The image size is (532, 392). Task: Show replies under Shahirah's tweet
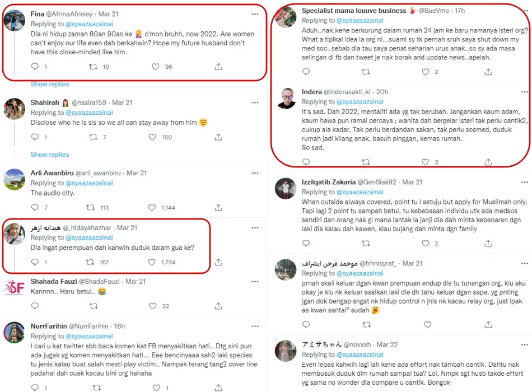[50, 155]
